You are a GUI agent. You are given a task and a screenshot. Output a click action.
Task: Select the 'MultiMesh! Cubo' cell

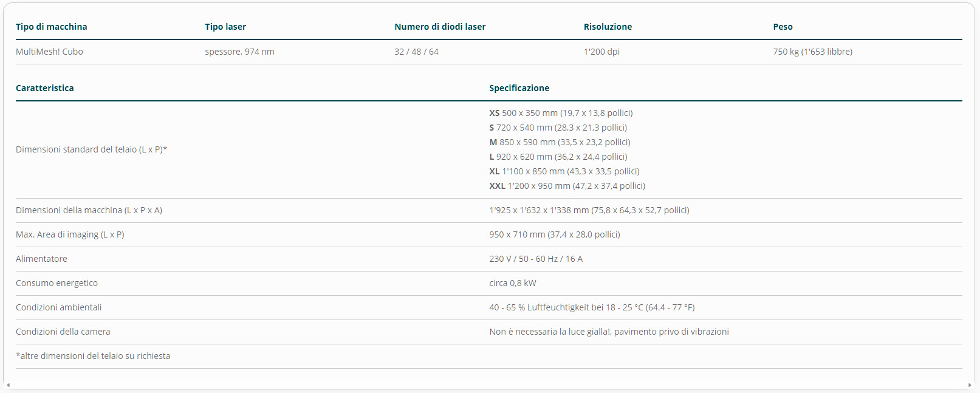coord(49,52)
